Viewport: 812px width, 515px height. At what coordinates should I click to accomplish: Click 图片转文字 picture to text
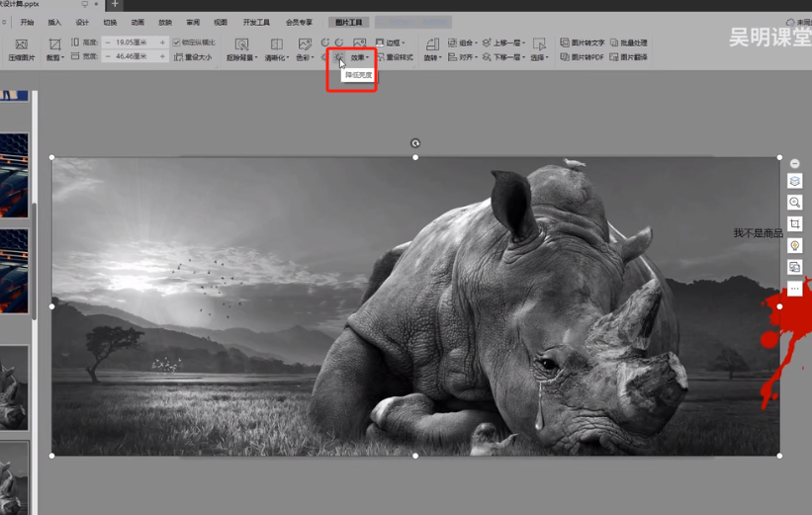583,43
